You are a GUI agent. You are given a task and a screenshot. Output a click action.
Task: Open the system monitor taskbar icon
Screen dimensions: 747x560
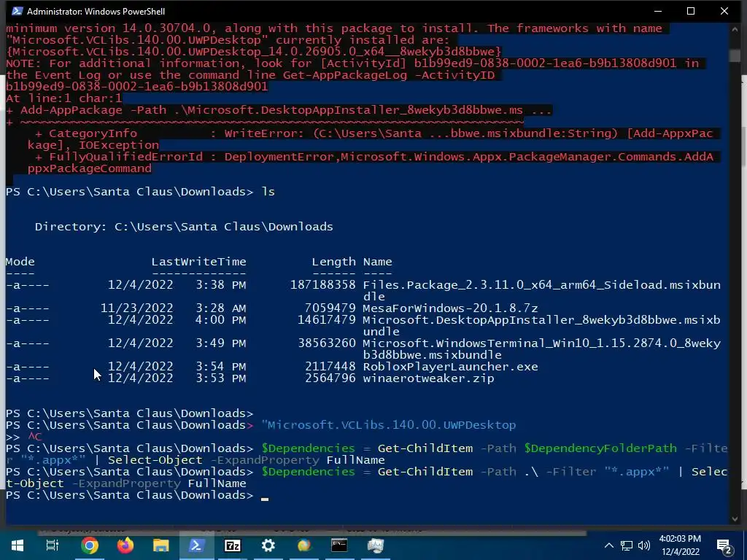(376, 545)
